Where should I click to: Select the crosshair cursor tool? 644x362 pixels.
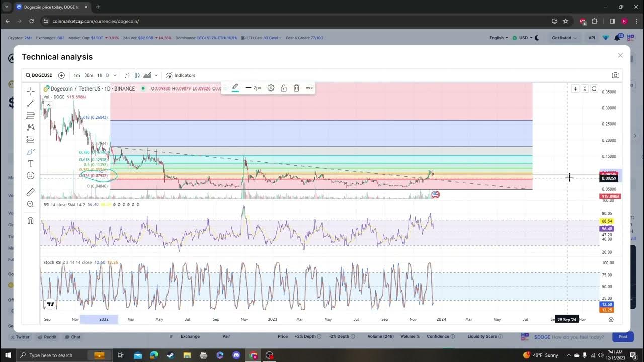[31, 91]
